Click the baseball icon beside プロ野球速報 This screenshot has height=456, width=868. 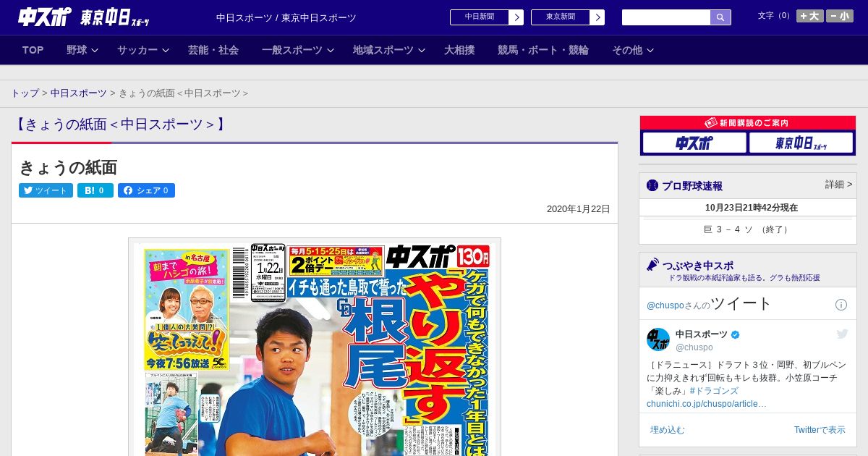coord(652,185)
